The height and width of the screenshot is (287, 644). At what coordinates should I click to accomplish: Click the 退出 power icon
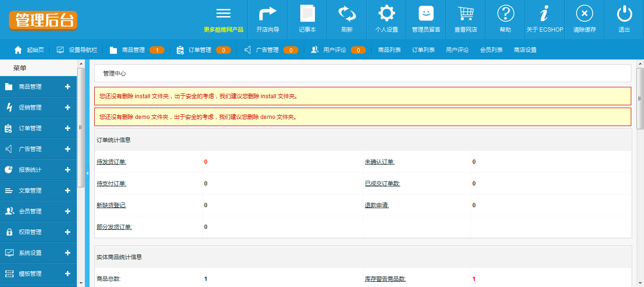[x=624, y=14]
